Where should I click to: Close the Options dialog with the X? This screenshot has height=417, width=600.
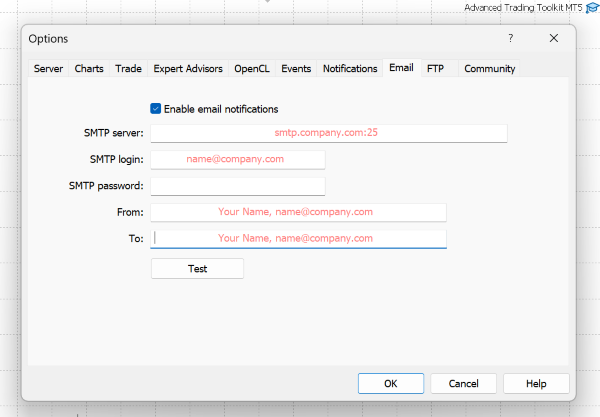(x=553, y=38)
